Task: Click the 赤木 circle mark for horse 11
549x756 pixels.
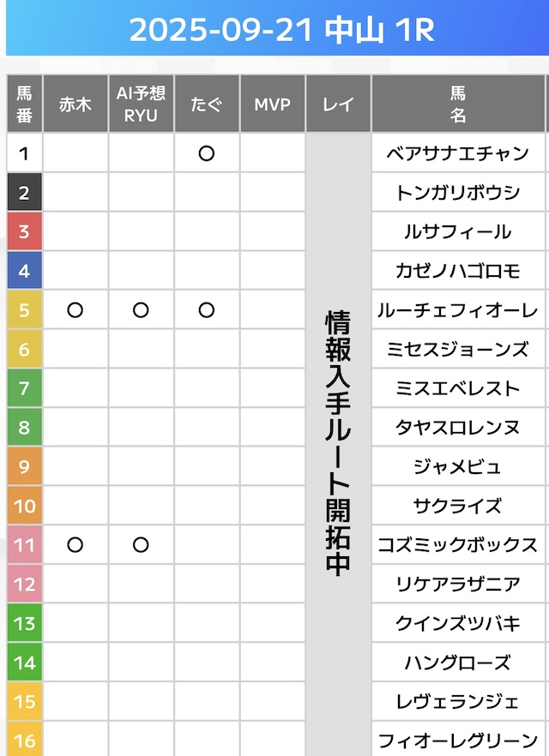Action: coord(75,544)
